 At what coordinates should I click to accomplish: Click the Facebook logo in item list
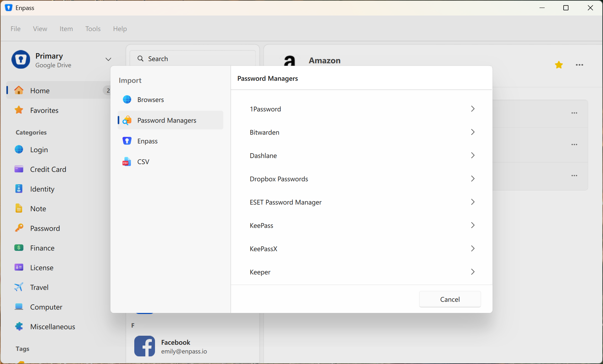145,346
